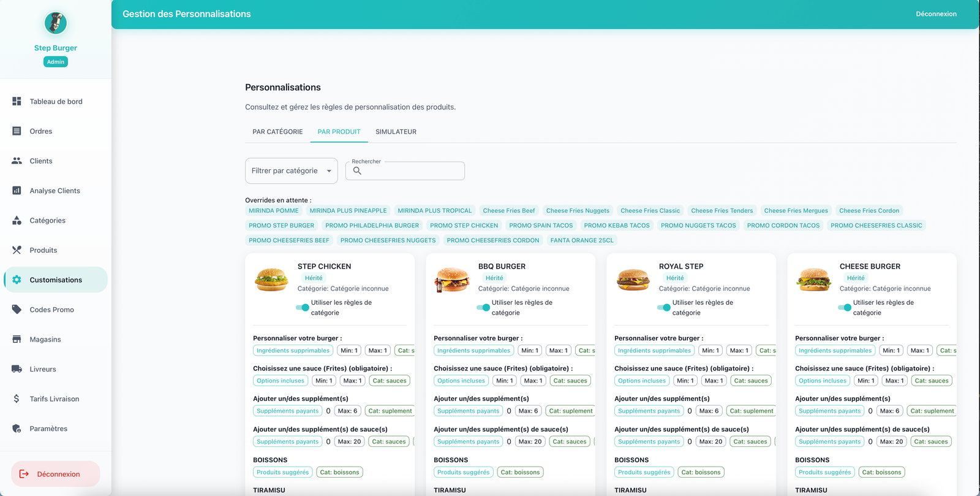Click the Step Burger avatar logo
This screenshot has height=496, width=980.
click(x=56, y=23)
